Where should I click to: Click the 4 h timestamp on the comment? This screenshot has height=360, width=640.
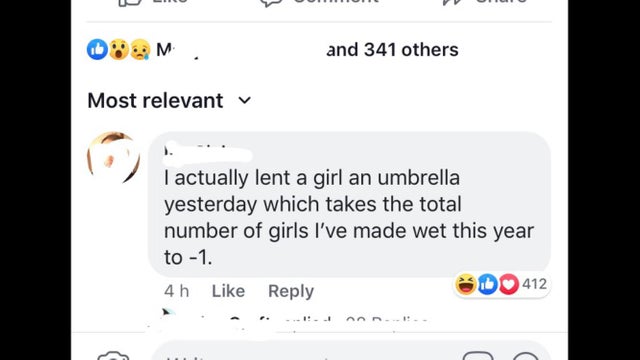point(177,291)
